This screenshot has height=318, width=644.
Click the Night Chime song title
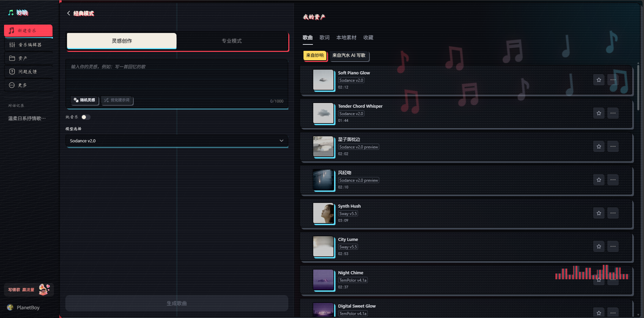point(351,273)
